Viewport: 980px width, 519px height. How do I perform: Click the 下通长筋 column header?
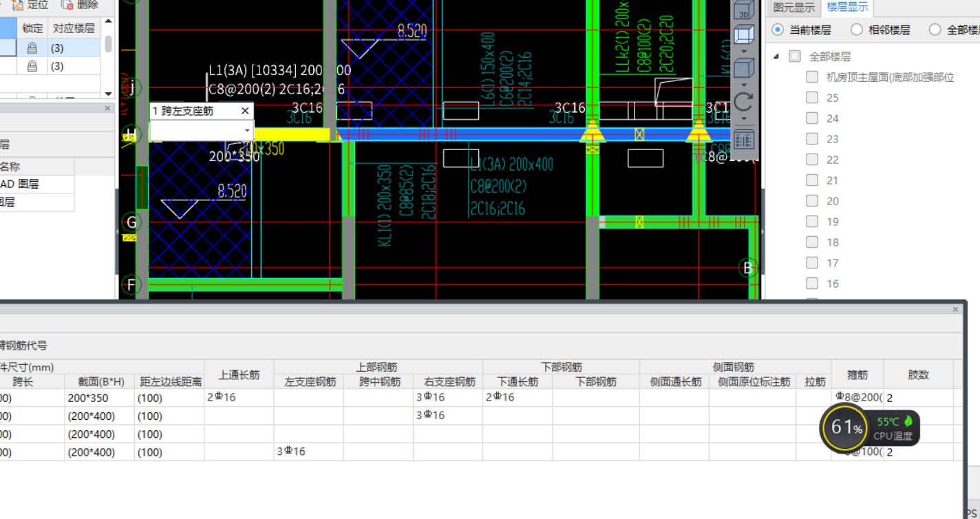(518, 381)
